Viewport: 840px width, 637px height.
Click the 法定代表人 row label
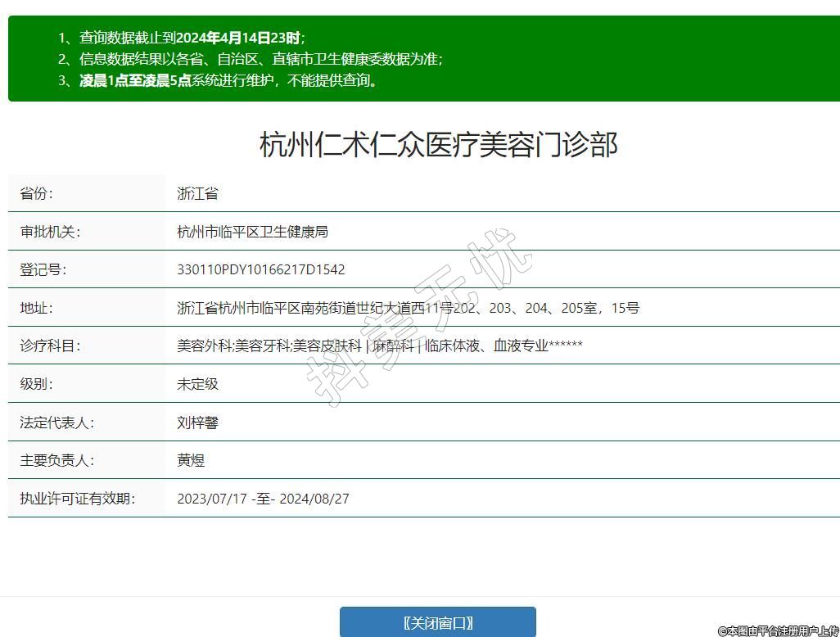coord(56,422)
